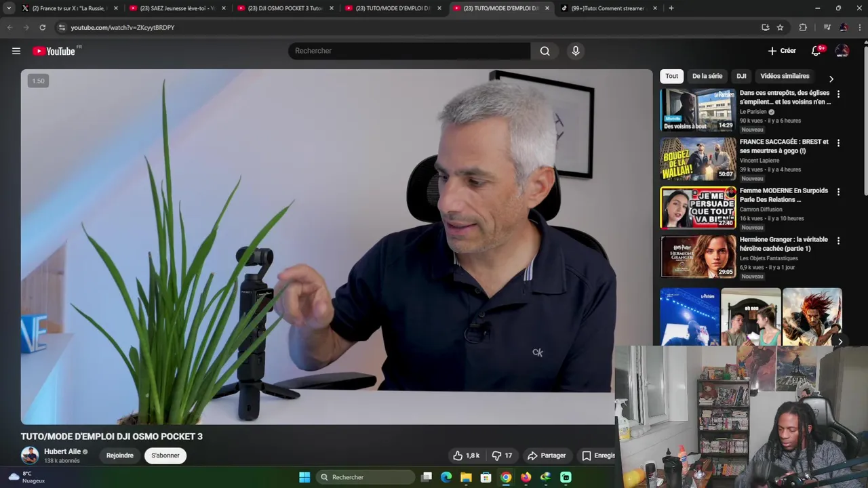Open the Femme MODERNE video thumbnail

coord(698,207)
